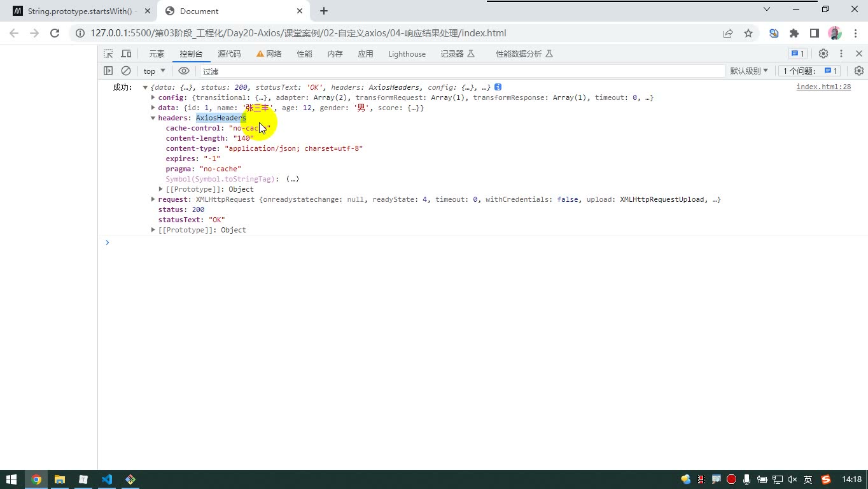The height and width of the screenshot is (489, 868).
Task: Share this page icon in address bar
Action: [x=728, y=33]
